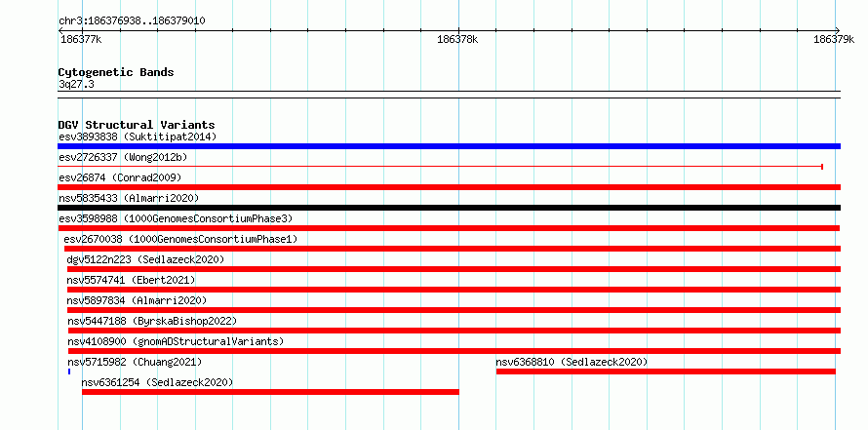Open esv3598988 (1000GenomesConsortiumPhase3) label
Image resolution: width=868 pixels, height=430 pixels.
[x=176, y=218]
